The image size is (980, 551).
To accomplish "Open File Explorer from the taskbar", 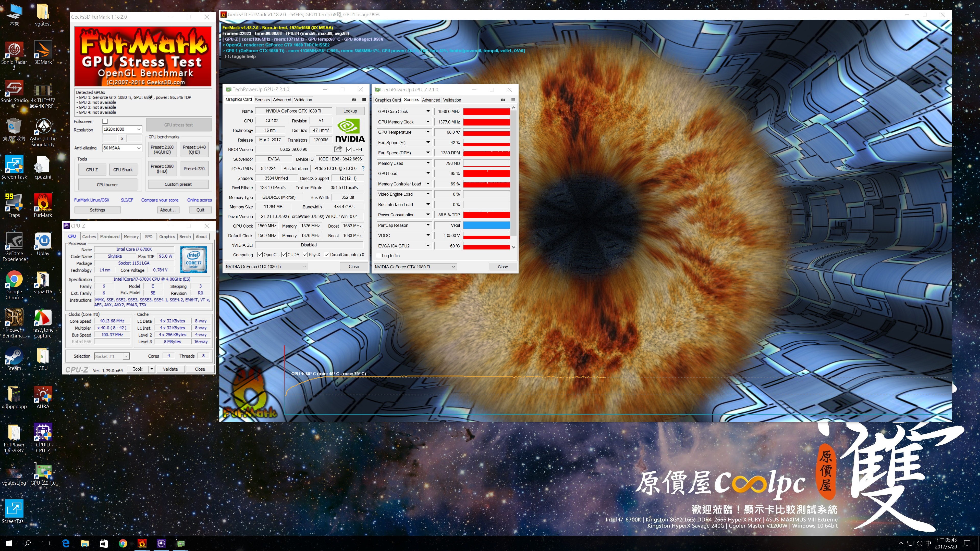I will point(84,543).
